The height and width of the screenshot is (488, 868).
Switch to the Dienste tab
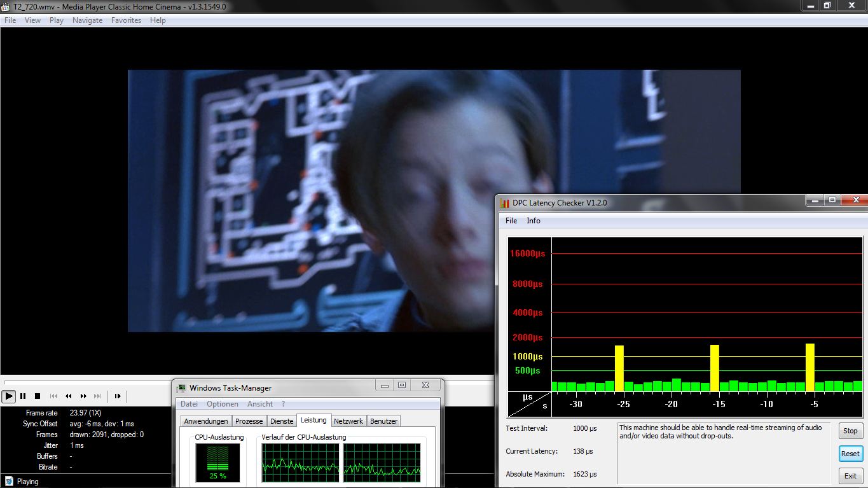282,421
